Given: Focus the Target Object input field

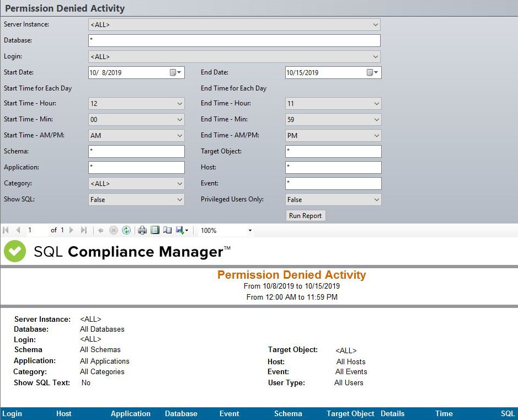Looking at the screenshot, I should [x=333, y=151].
